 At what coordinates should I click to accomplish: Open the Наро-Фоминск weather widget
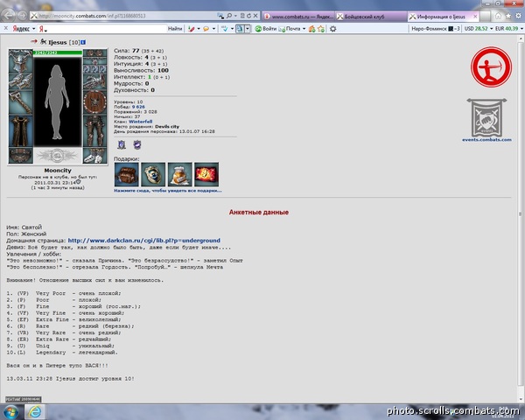pyautogui.click(x=435, y=29)
